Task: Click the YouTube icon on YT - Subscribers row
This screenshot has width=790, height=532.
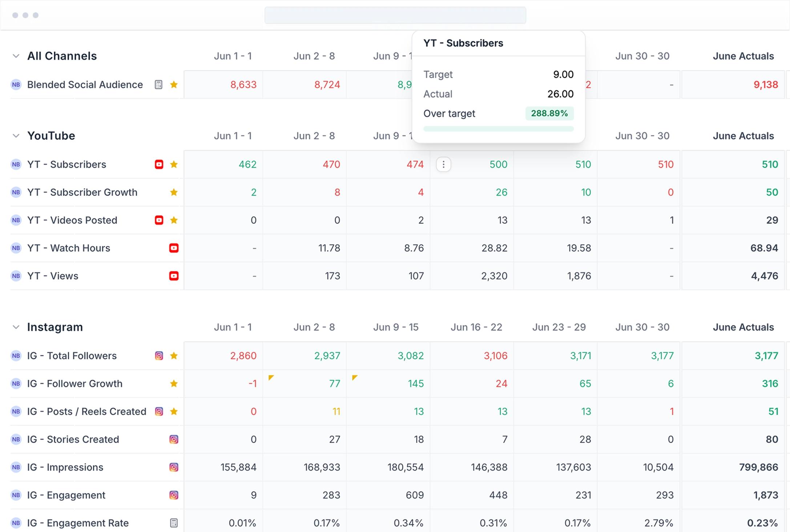Action: 159,164
